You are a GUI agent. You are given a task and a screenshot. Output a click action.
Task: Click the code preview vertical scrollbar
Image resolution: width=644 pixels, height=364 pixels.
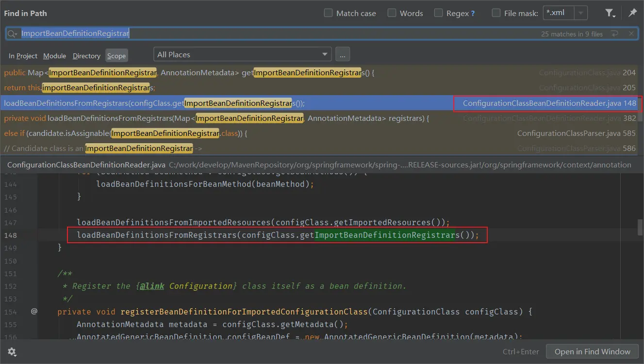641,227
